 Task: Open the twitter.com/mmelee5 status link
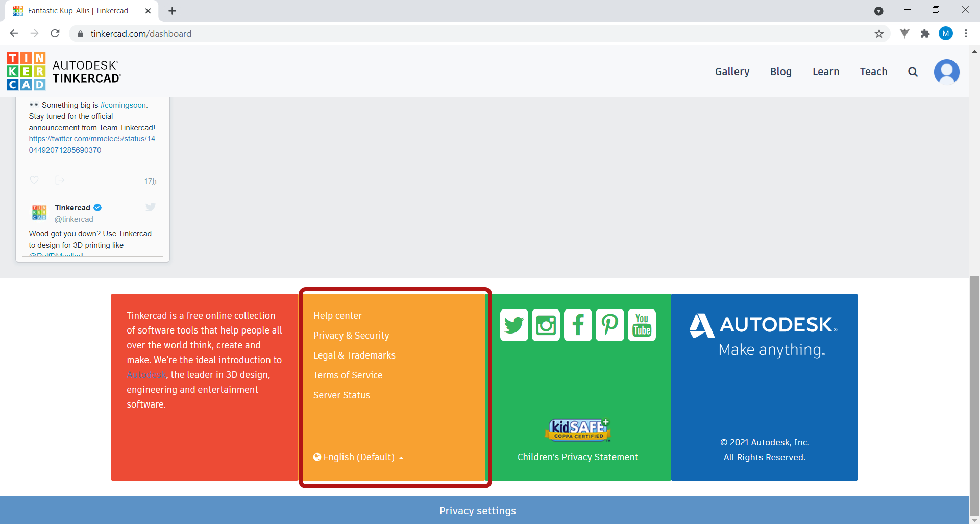click(x=92, y=145)
